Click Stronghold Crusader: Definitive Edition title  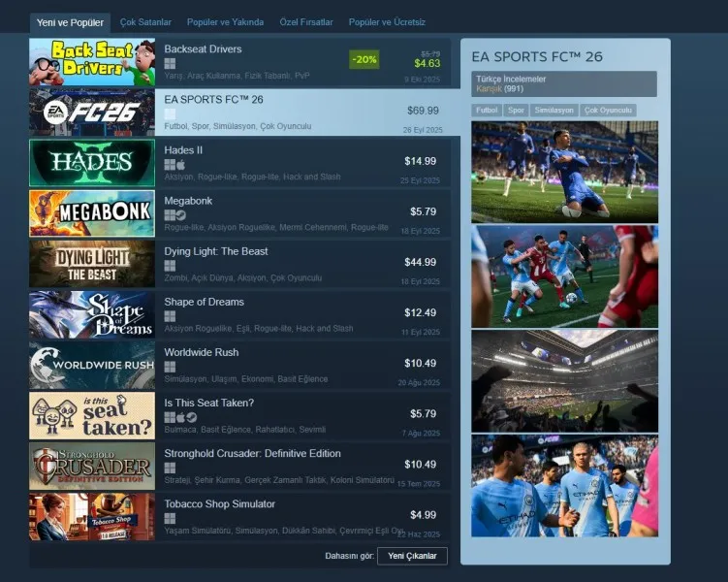253,454
